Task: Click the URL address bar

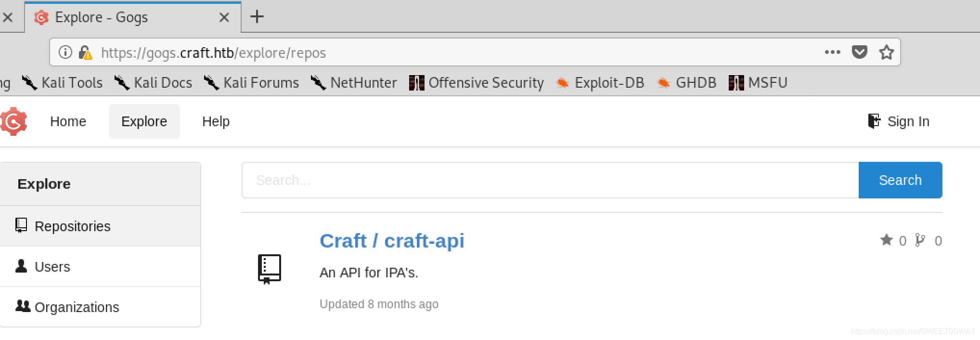Action: [x=475, y=52]
